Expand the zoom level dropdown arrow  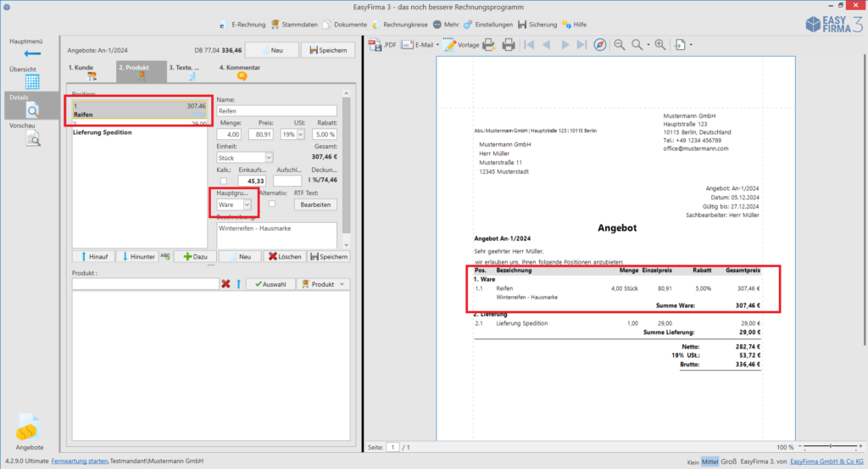[648, 45]
